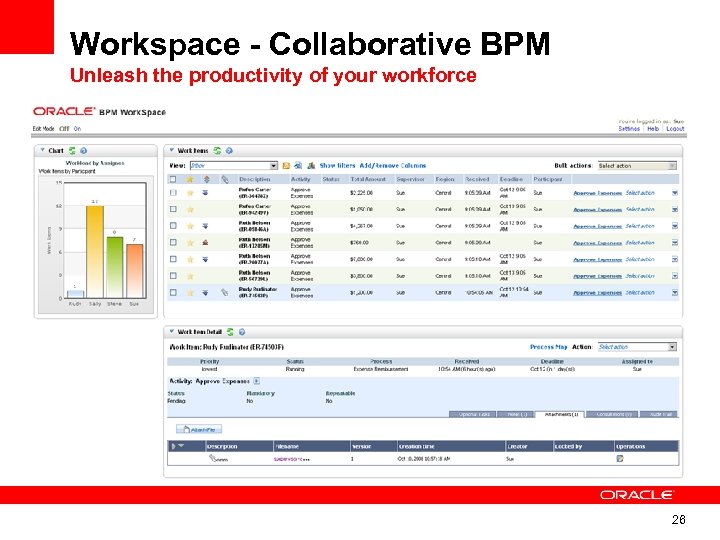
Task: Check the Rudy Rudinator row checkbox
Action: pos(173,292)
